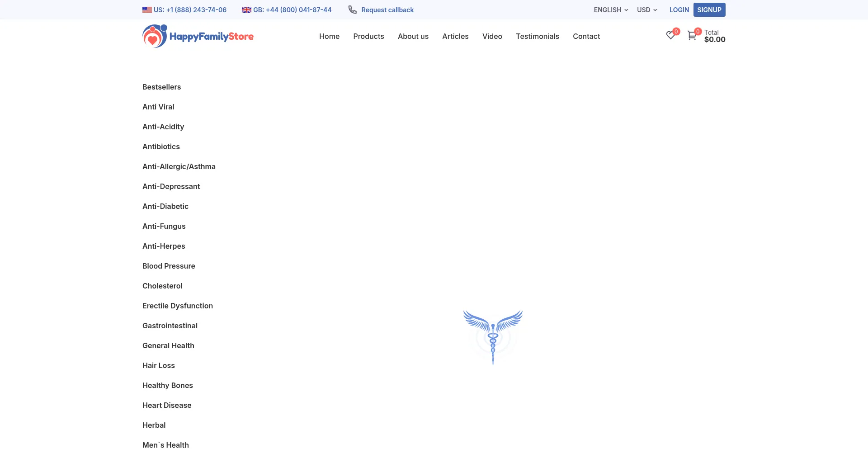The width and height of the screenshot is (868, 449).
Task: Click the HappyFamilyStore logo
Action: click(198, 36)
